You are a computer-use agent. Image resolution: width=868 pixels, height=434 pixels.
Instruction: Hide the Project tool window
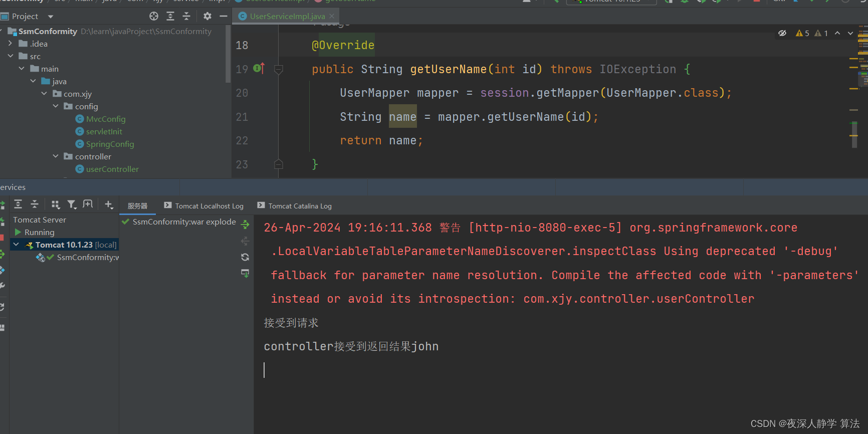pyautogui.click(x=224, y=16)
